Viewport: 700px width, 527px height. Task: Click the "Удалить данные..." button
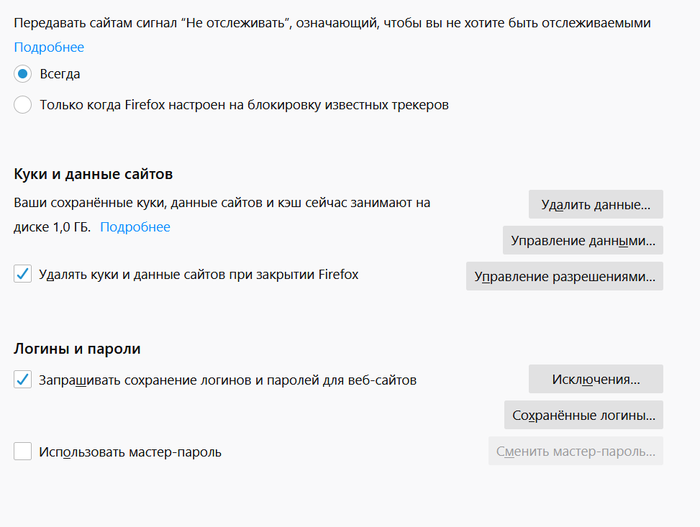(595, 204)
